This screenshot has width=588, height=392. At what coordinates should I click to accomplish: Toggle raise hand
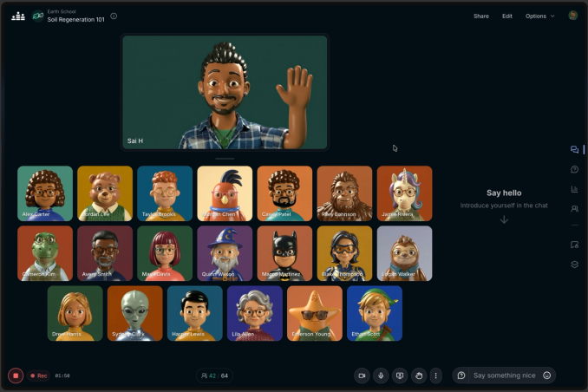419,376
